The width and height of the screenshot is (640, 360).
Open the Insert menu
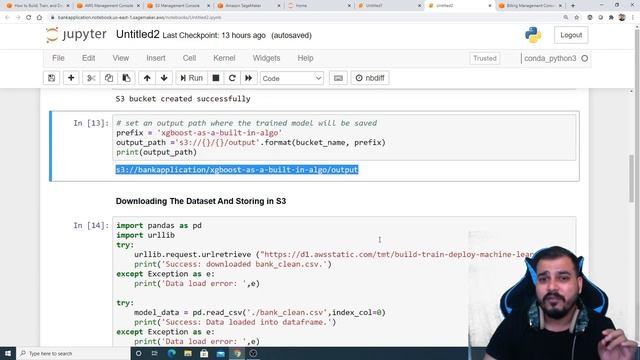click(156, 58)
